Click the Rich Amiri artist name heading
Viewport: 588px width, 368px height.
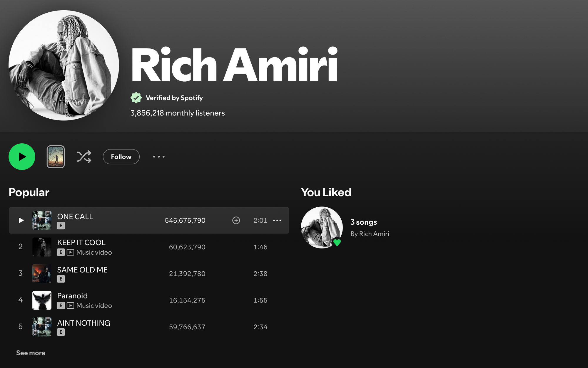(234, 64)
